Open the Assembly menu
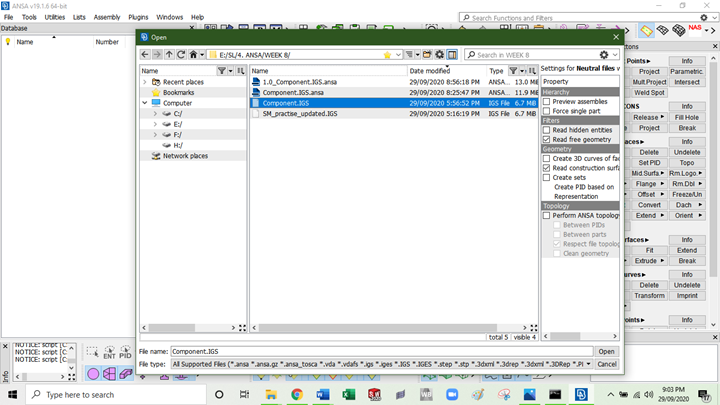The width and height of the screenshot is (720, 405). click(107, 17)
